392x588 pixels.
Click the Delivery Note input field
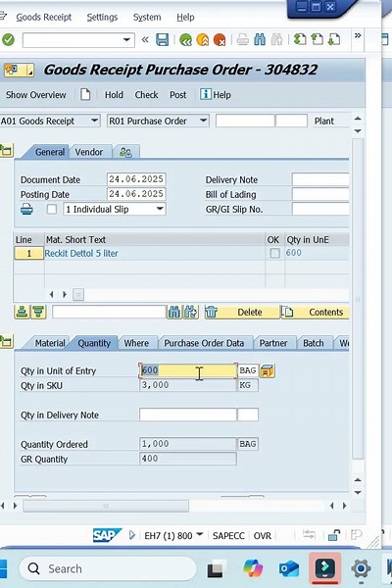tap(320, 179)
